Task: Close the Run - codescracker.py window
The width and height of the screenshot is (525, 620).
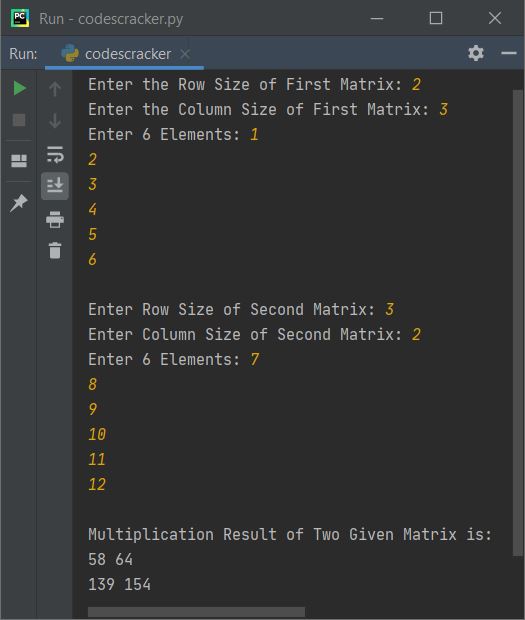Action: coord(495,18)
